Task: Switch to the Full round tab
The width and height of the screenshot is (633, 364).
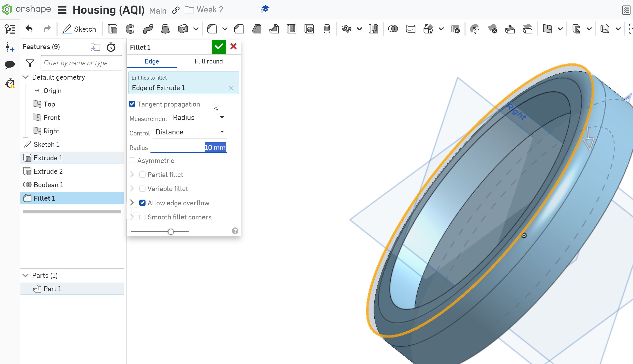Action: tap(209, 61)
